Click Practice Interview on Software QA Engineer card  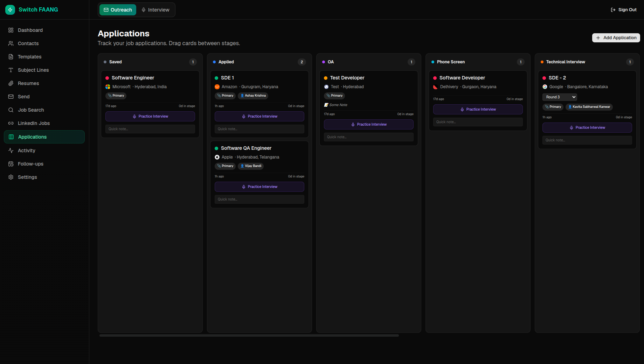[x=259, y=187]
